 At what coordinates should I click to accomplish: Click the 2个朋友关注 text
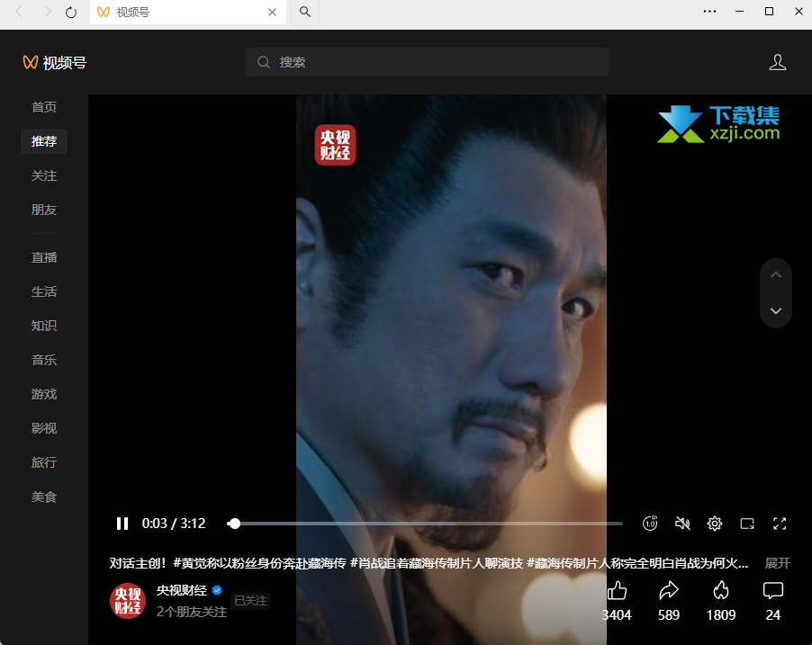(192, 612)
